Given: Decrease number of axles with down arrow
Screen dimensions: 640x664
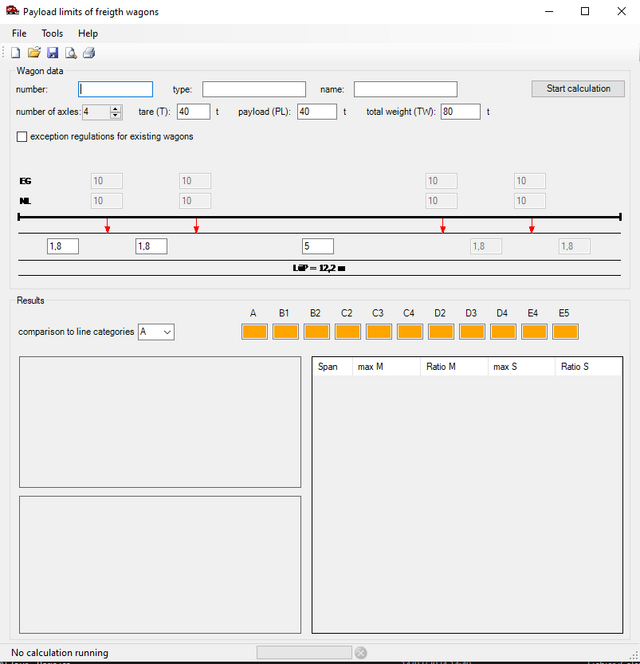Looking at the screenshot, I should click(116, 115).
